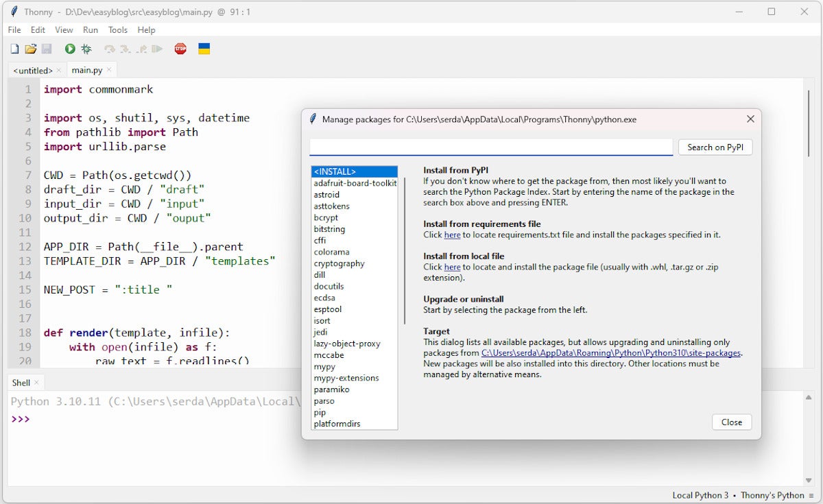Select the asttokens package
823x504 pixels.
(354, 206)
